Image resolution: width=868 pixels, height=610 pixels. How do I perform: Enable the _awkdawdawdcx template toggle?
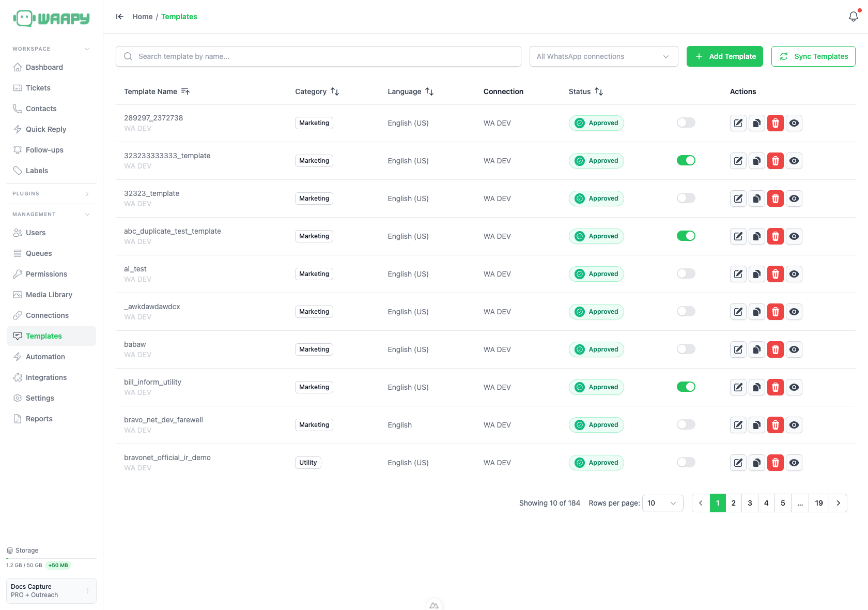click(686, 311)
